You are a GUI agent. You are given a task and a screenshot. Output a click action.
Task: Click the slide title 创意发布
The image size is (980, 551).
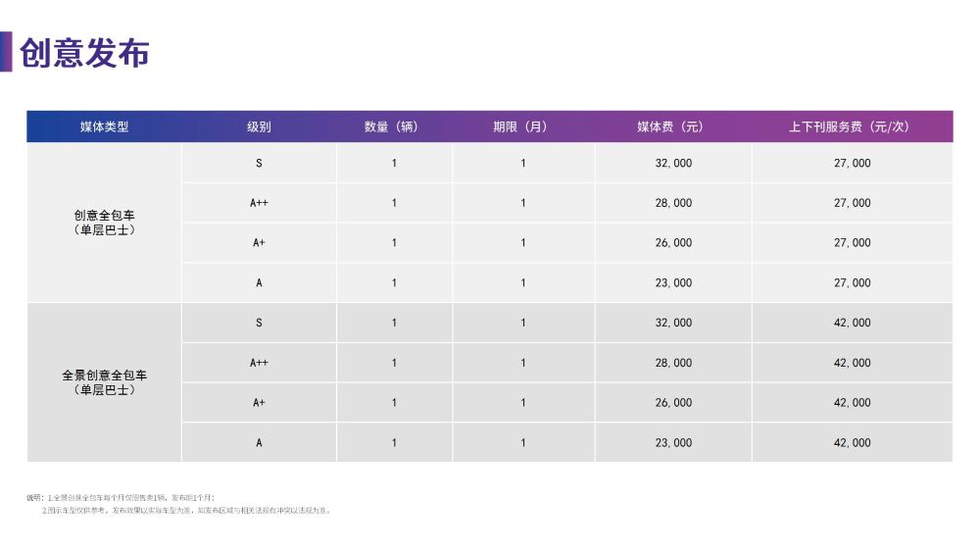pyautogui.click(x=84, y=53)
